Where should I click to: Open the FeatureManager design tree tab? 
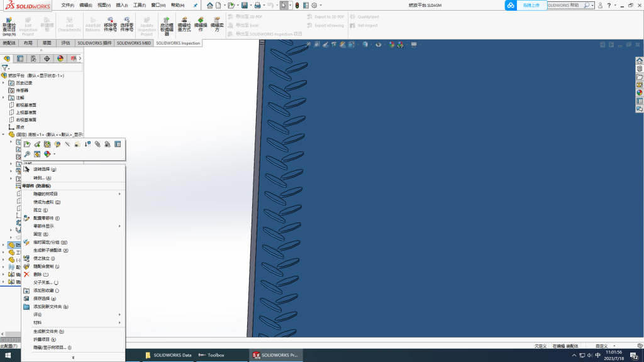click(x=8, y=58)
